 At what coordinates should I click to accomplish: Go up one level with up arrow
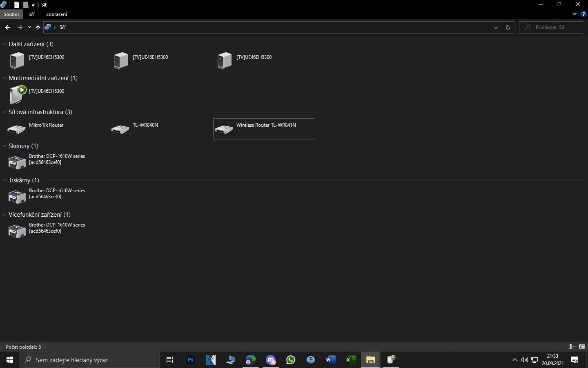[38, 27]
